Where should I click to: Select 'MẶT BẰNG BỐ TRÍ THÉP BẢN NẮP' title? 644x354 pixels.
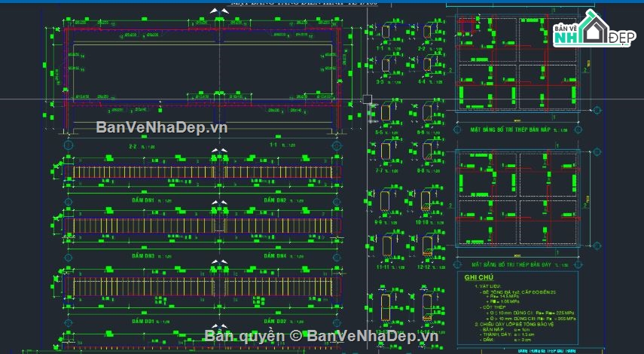pos(510,130)
